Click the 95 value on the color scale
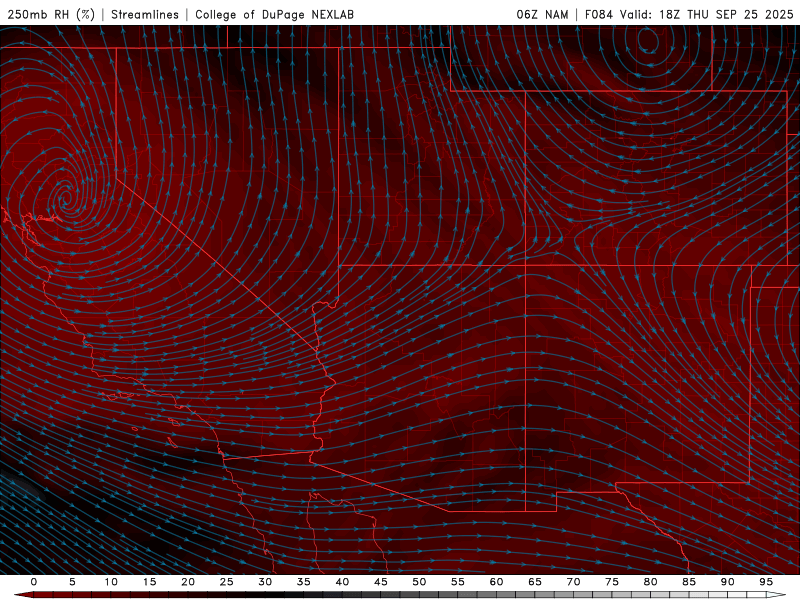The image size is (800, 600). [766, 582]
